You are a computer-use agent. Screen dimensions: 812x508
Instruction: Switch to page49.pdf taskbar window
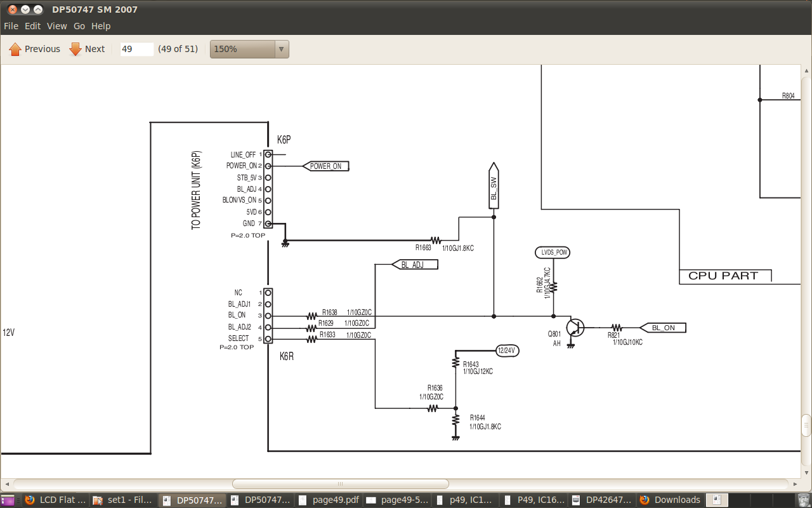(x=327, y=500)
